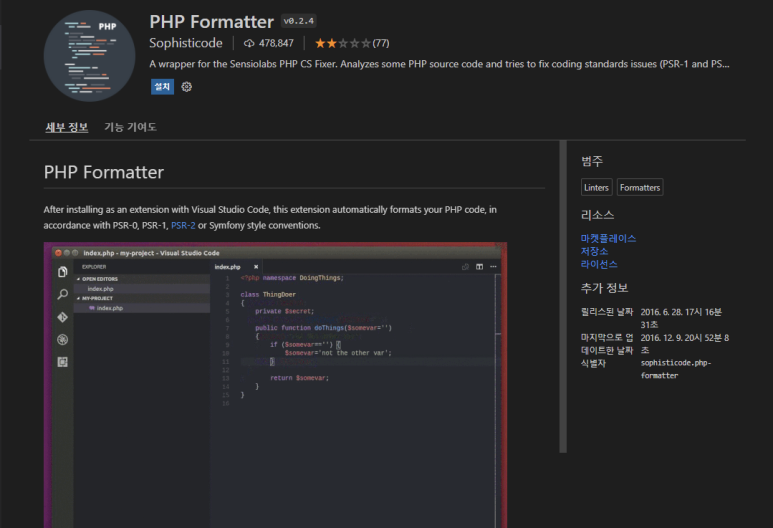Click the README heading PHP Formatter
This screenshot has width=773, height=528.
(104, 172)
